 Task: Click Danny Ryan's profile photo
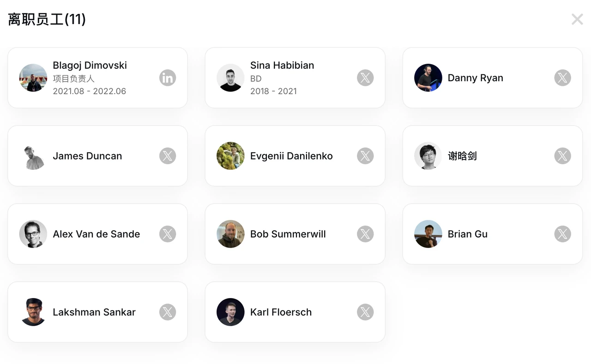[428, 78]
